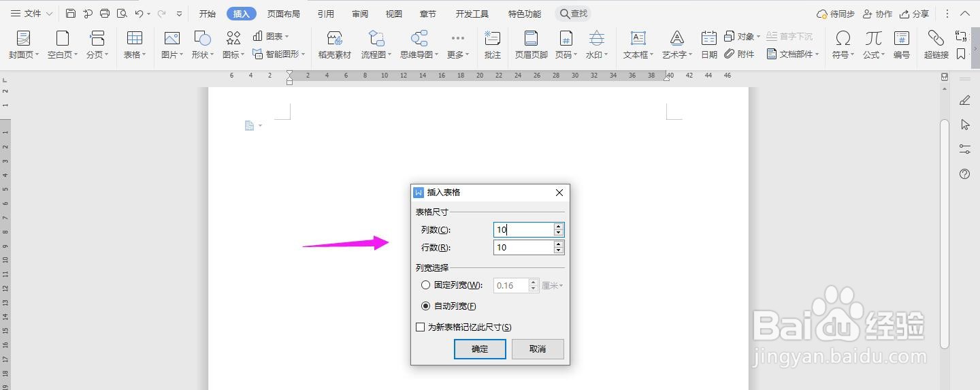This screenshot has height=390, width=980.
Task: Click the smart graphics (智能图形) icon
Action: coord(258,54)
